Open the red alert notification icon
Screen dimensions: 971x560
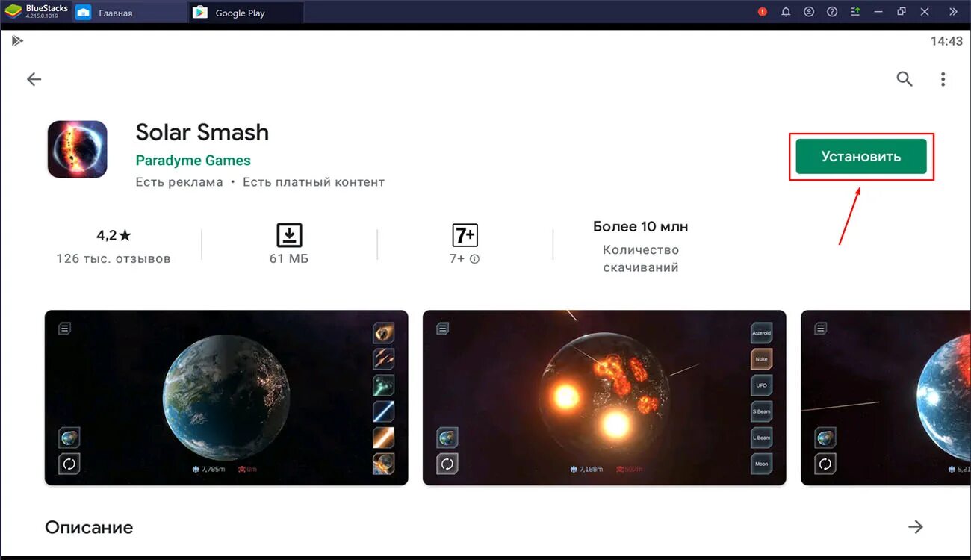(x=763, y=12)
